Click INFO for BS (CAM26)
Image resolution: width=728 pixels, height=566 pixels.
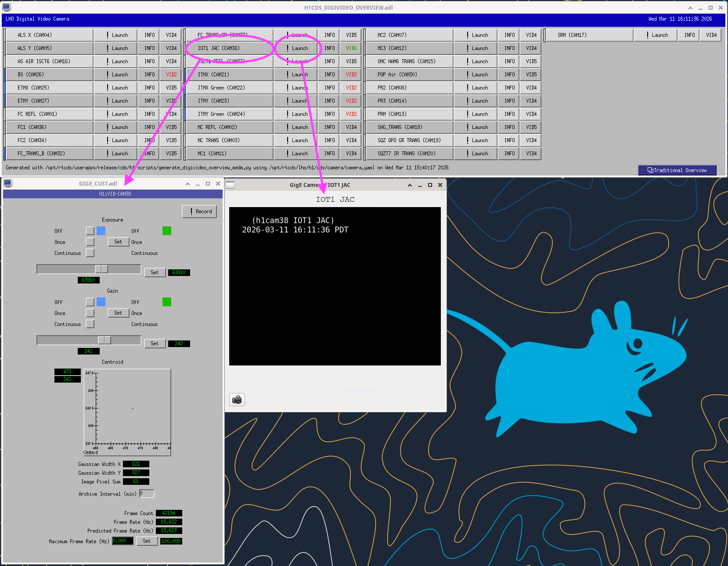[149, 75]
